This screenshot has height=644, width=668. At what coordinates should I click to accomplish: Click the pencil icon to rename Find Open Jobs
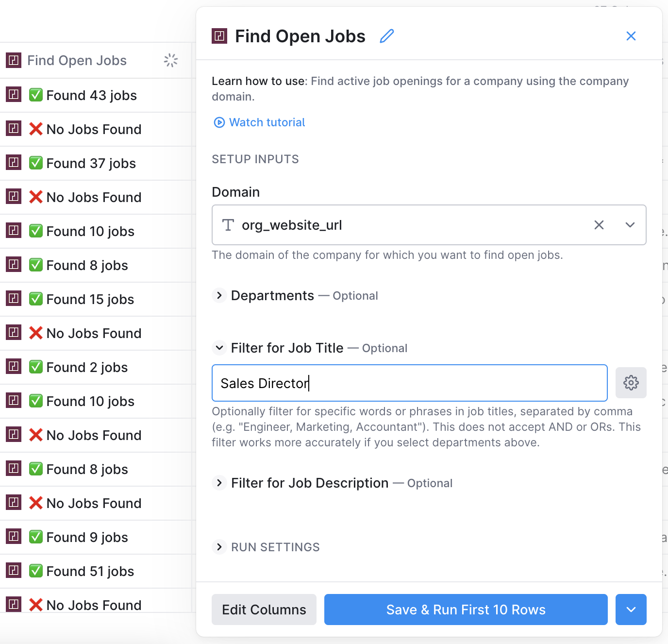[386, 36]
